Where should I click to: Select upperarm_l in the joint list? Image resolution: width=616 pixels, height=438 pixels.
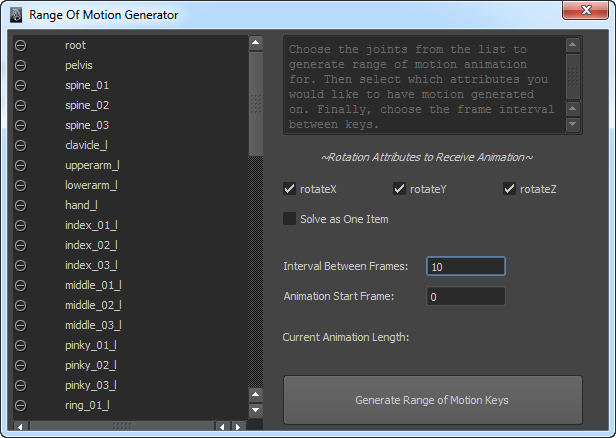tap(92, 165)
